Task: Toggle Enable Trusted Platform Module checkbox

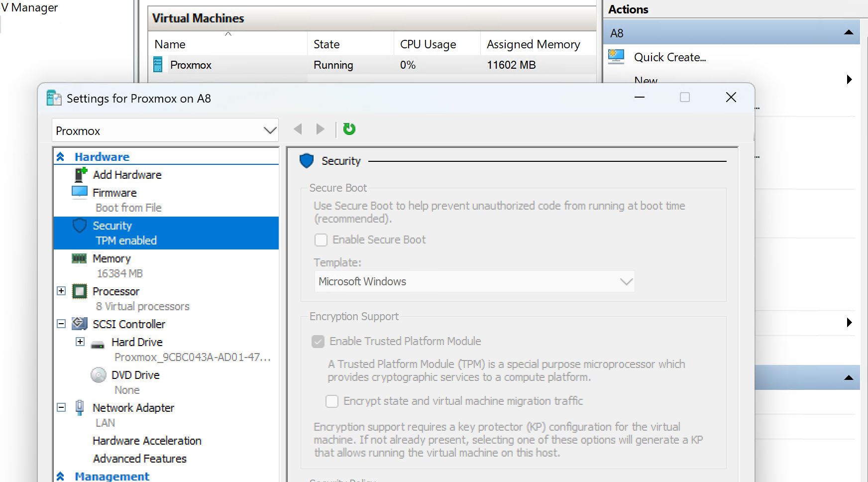Action: pos(318,342)
